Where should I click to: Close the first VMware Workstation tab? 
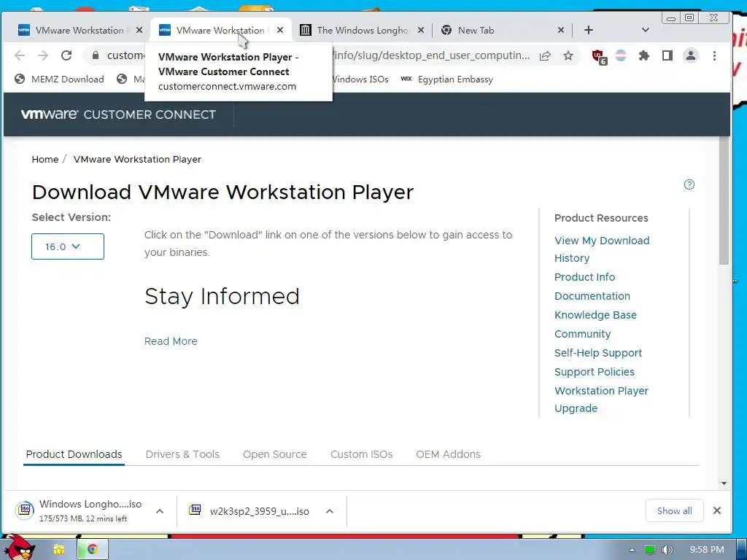point(139,30)
